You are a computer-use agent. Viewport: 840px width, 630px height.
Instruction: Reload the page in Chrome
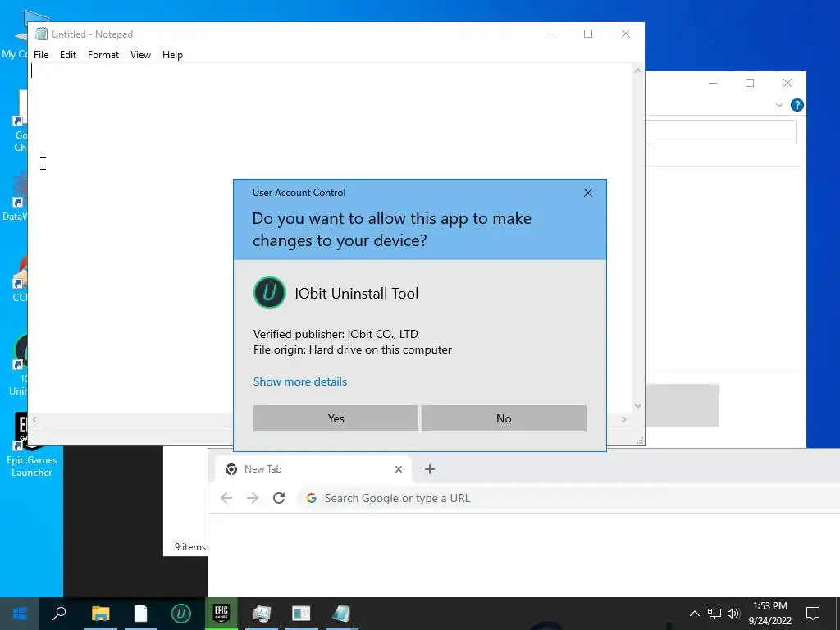[x=279, y=498]
